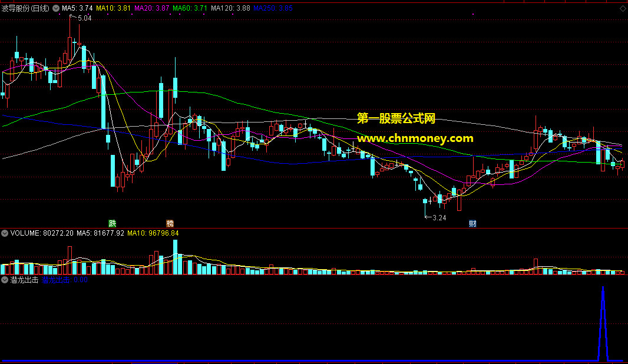Screen dimensions: 628x364
Task: Click the white 潜龙出击 indicator name
Action: 24,280
